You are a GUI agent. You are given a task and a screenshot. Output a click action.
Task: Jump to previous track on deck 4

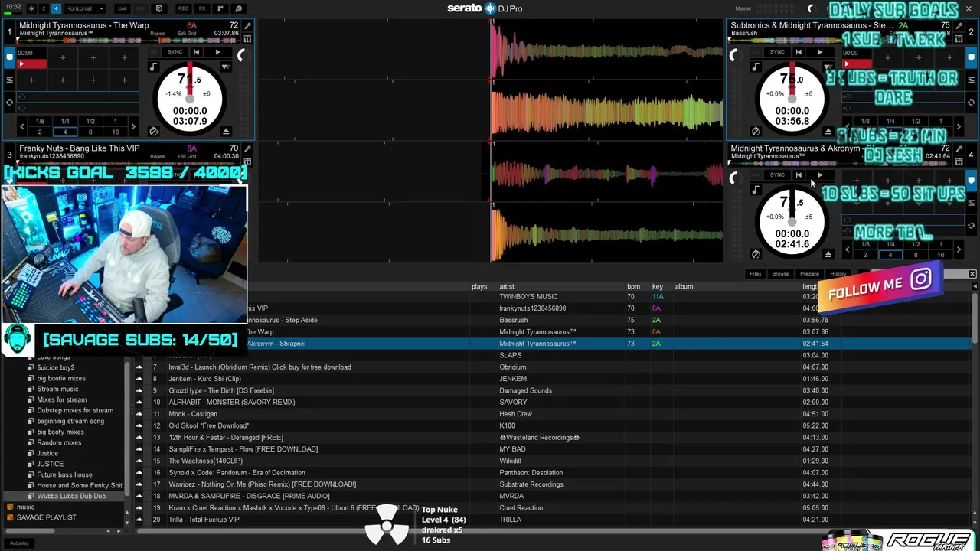click(799, 174)
